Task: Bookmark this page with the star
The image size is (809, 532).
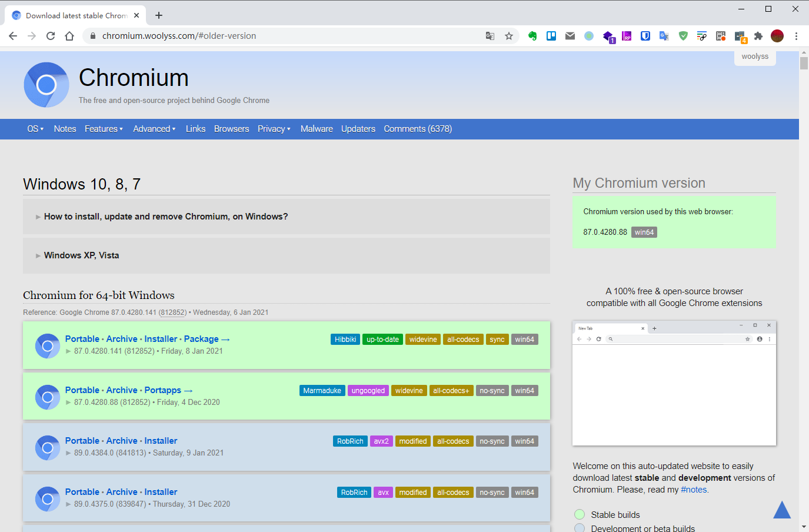Action: [509, 36]
